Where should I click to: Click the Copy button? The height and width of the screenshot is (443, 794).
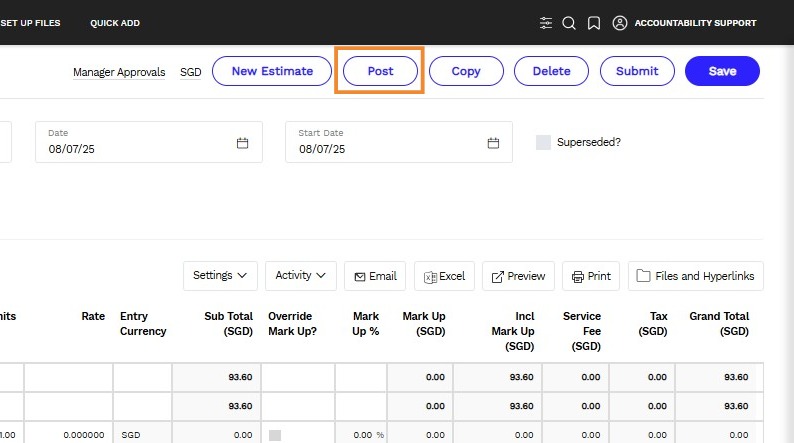(x=466, y=71)
